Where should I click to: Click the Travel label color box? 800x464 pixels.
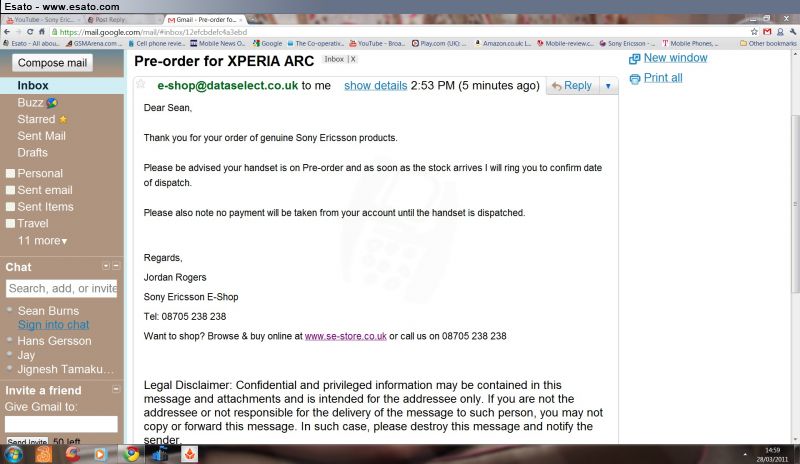tap(10, 224)
